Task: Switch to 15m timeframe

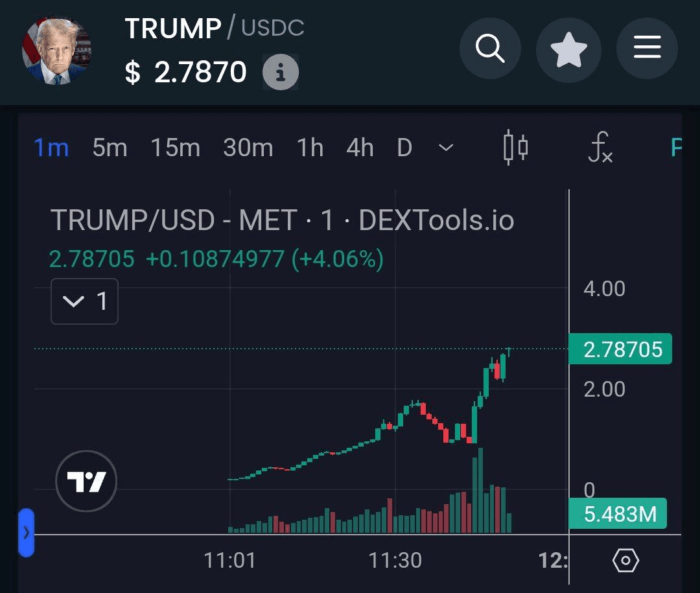Action: [x=175, y=148]
